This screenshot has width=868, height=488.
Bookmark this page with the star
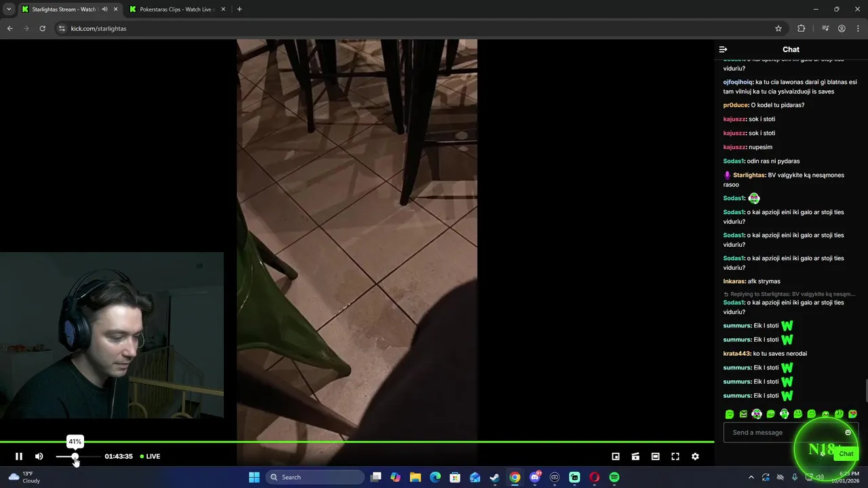coord(778,28)
